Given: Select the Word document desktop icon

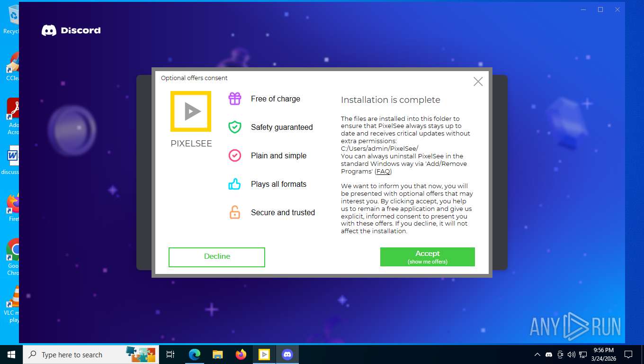Looking at the screenshot, I should coord(10,160).
